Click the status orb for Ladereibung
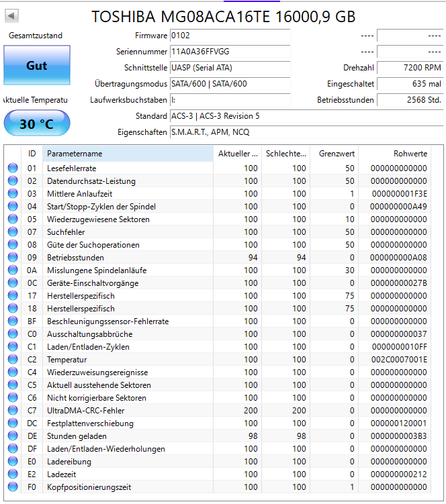Viewport: 446px width, 504px height. coord(13,461)
